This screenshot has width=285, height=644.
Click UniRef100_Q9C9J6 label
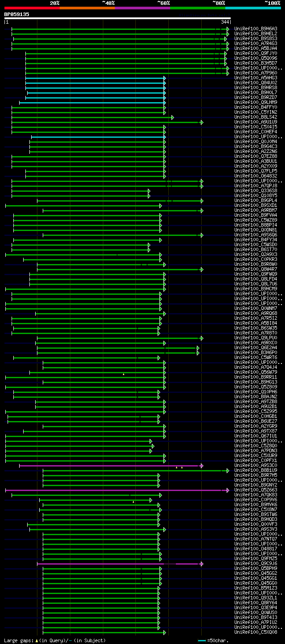[256, 564]
